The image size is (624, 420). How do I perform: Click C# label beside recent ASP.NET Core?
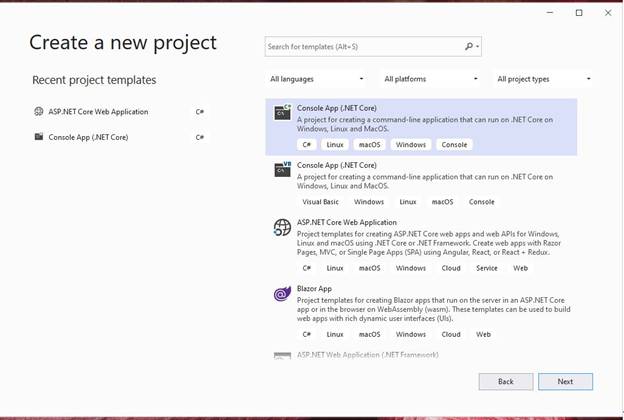pos(200,111)
